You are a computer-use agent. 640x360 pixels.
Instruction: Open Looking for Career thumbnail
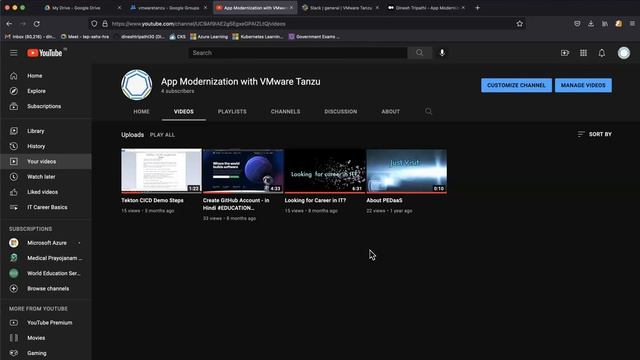325,171
